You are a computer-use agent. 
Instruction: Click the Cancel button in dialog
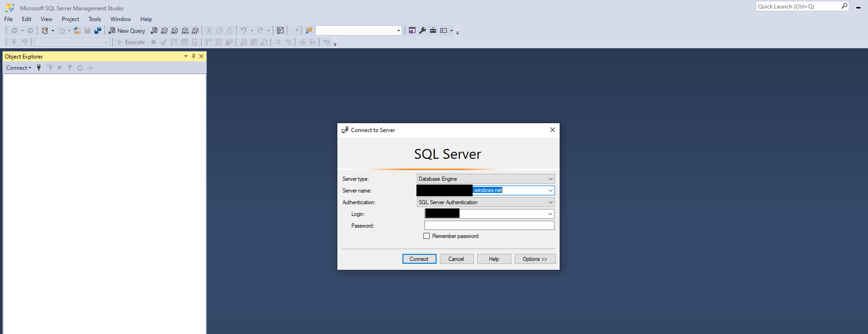[457, 259]
